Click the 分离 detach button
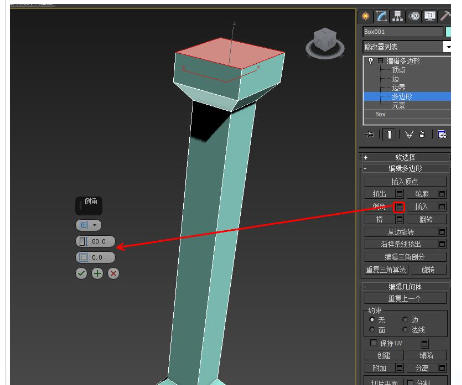 tap(422, 368)
